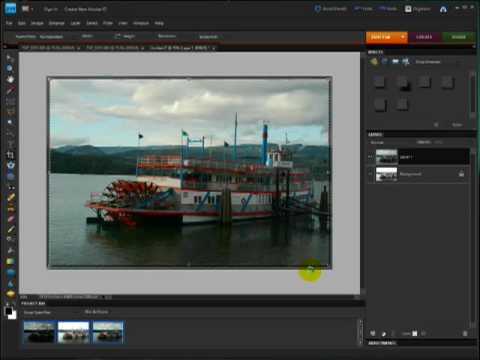Viewport: 480px width, 360px height.
Task: Open the Arrange Documents dropdown in top bar
Action: pyautogui.click(x=27, y=9)
